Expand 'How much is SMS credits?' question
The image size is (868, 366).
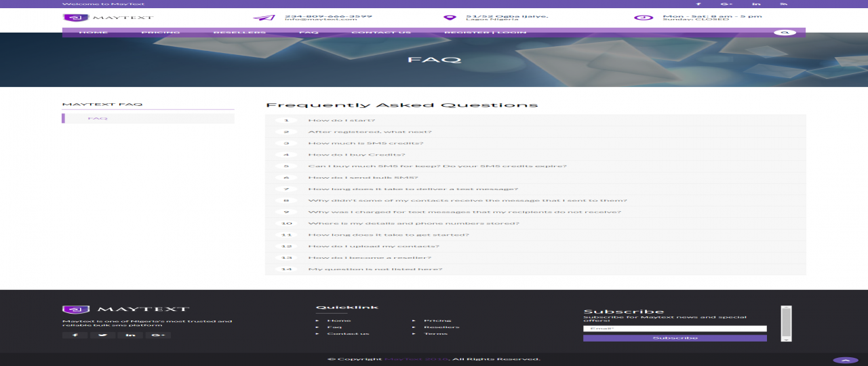click(366, 143)
